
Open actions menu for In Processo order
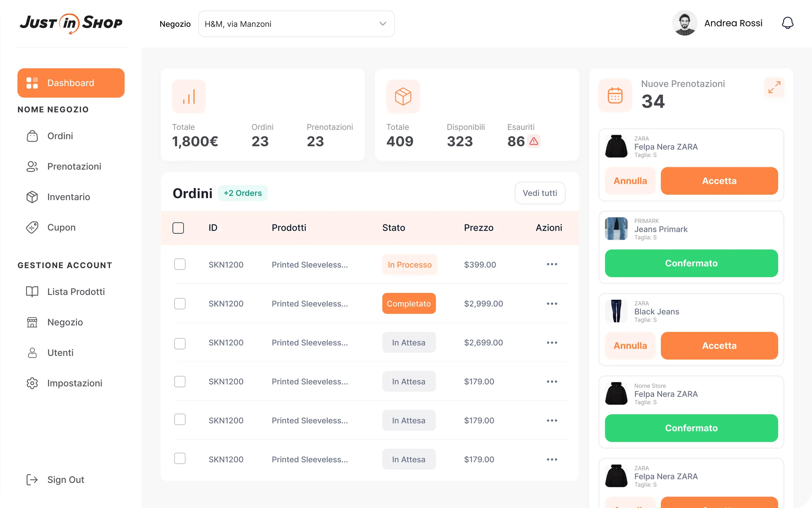tap(552, 264)
